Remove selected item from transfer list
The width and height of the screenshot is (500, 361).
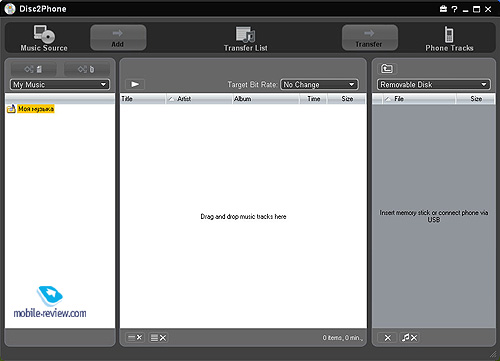(x=135, y=338)
